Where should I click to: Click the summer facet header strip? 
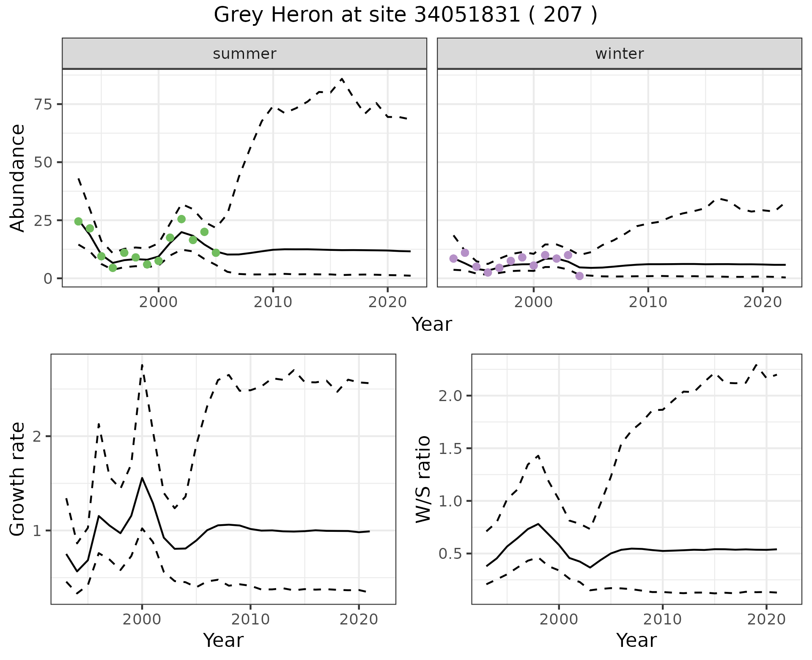[244, 54]
